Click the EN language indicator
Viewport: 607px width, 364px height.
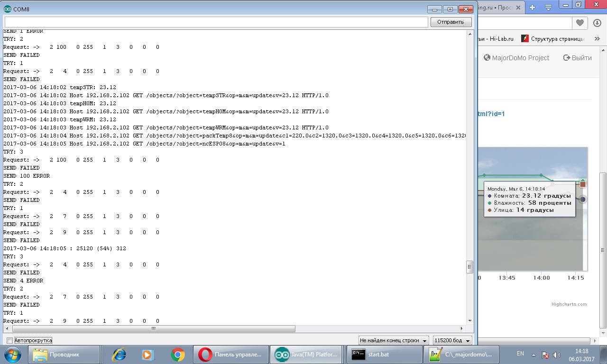point(520,354)
